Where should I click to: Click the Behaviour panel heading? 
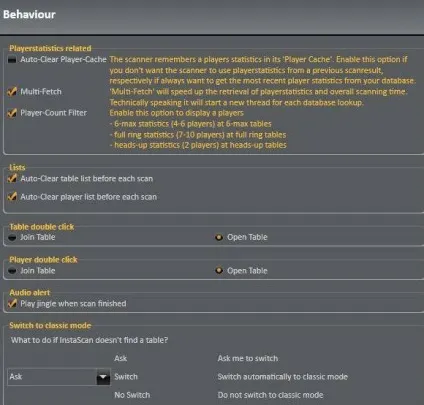coord(29,15)
